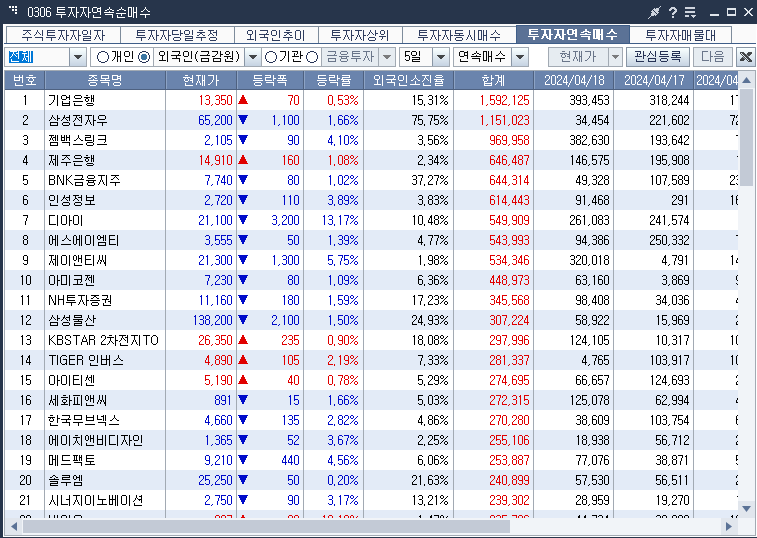Expand the 외국인(금감원) dropdown arrow
The image size is (757, 538).
(252, 57)
